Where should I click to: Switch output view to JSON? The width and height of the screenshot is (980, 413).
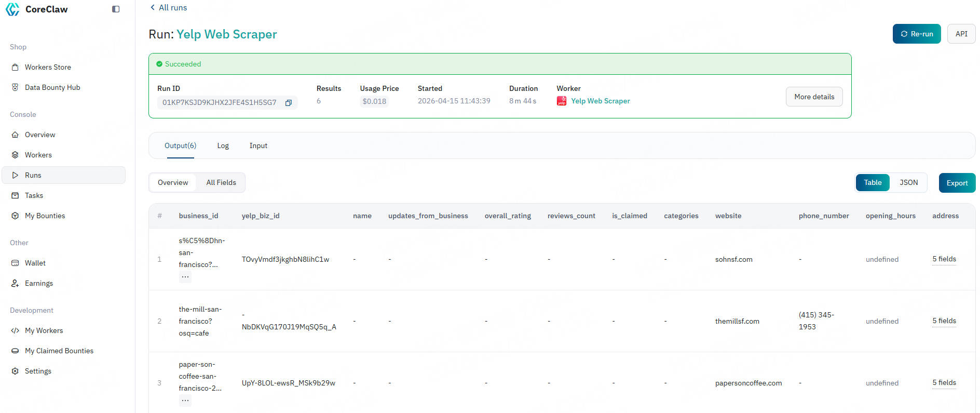pyautogui.click(x=908, y=183)
